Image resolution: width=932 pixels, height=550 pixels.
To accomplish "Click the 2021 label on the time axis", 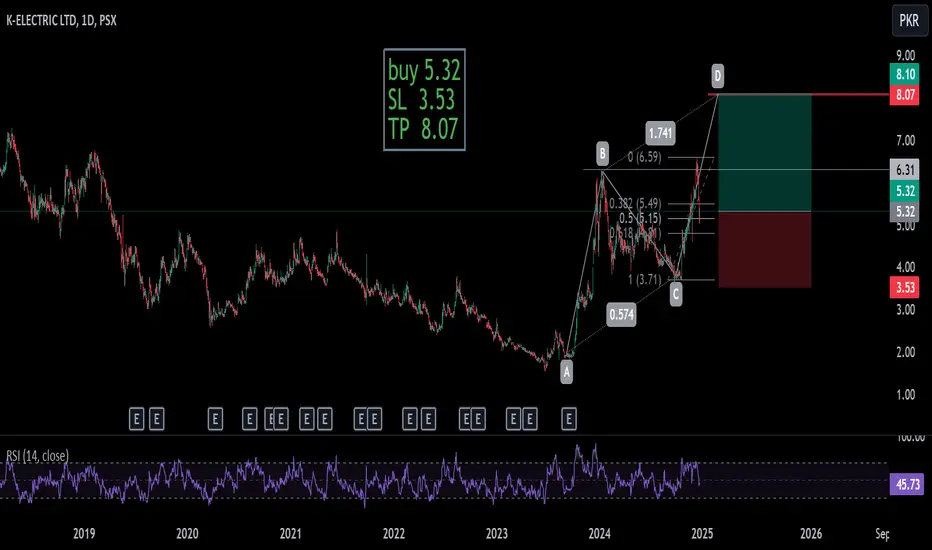I will pyautogui.click(x=290, y=533).
